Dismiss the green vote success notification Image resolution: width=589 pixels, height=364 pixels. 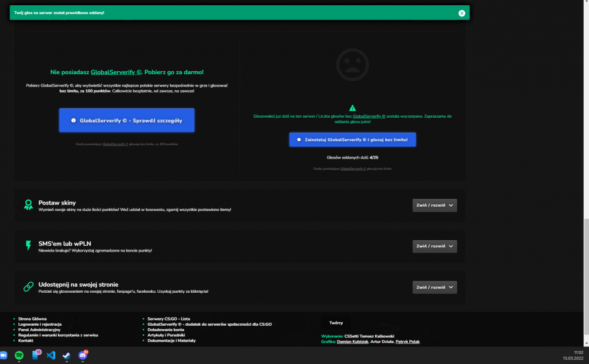point(462,13)
